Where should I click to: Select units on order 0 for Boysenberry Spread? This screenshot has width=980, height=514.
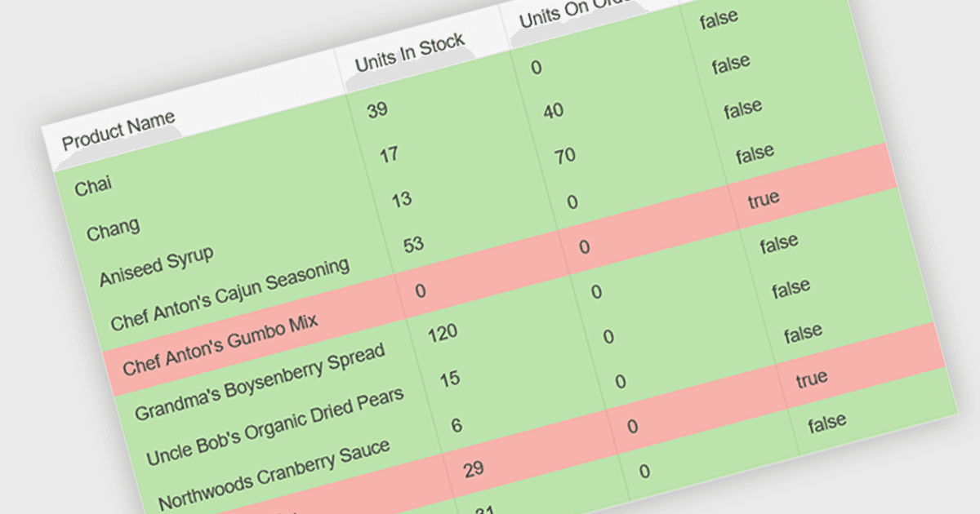pyautogui.click(x=597, y=291)
